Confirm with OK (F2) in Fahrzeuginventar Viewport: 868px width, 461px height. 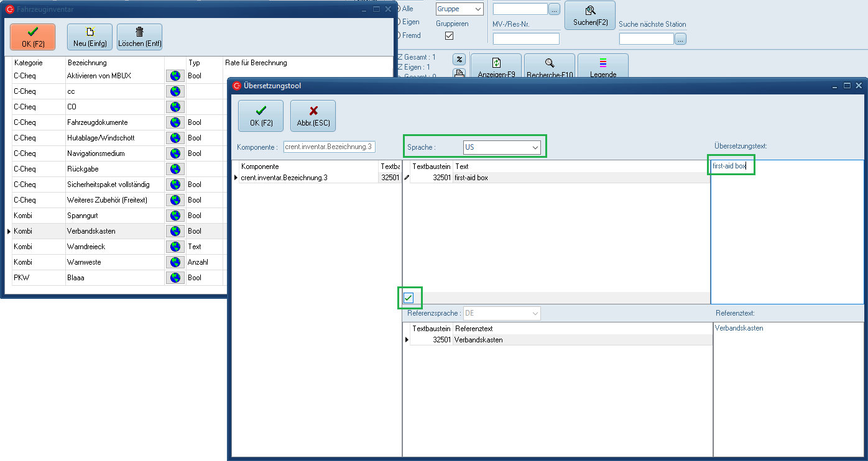(x=33, y=37)
